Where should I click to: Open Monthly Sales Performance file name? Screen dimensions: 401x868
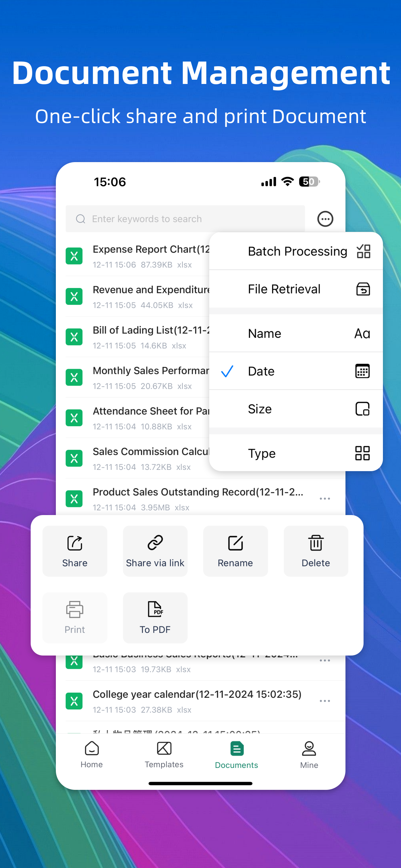coord(151,371)
